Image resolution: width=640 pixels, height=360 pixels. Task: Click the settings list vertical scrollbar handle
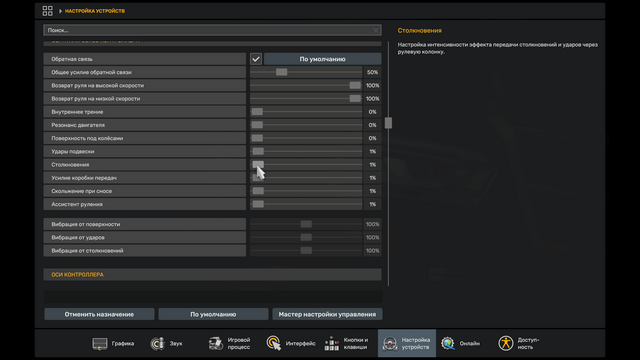pyautogui.click(x=388, y=123)
